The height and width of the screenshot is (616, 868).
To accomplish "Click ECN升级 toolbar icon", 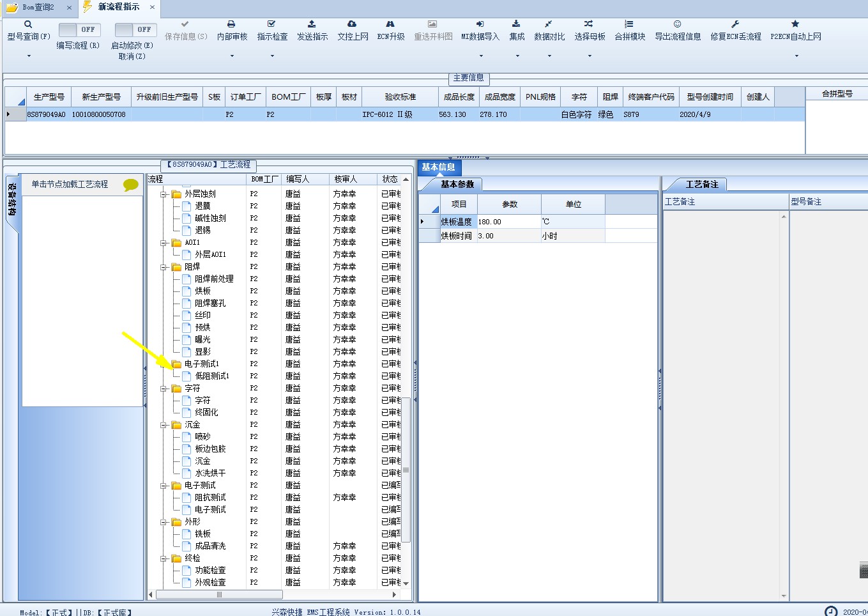I will click(x=390, y=24).
